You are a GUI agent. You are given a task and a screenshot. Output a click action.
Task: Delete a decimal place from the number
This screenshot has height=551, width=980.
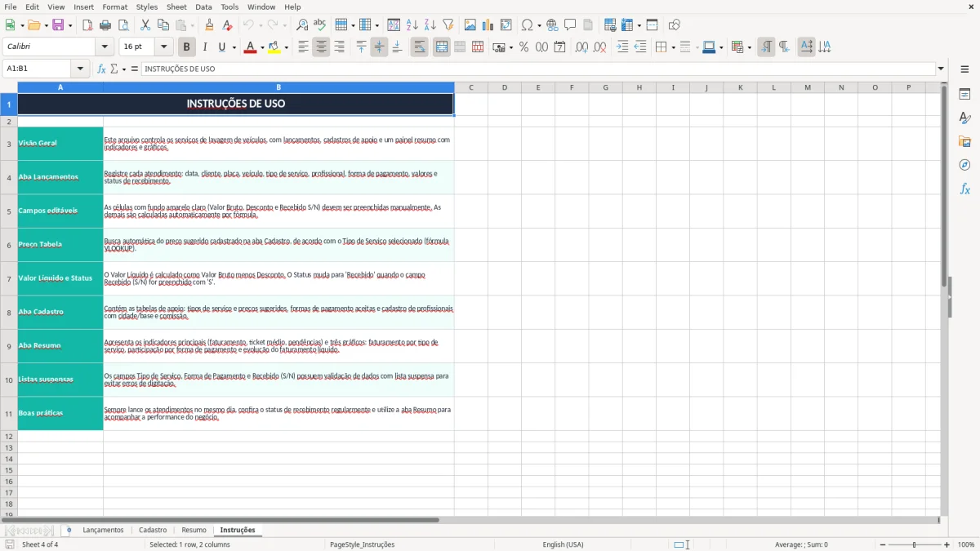pos(599,47)
